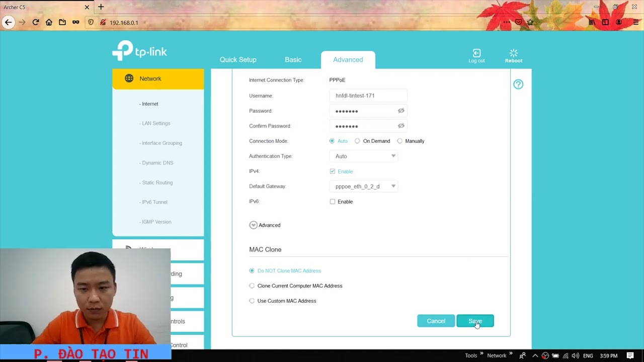The width and height of the screenshot is (644, 362).
Task: Open the tracking protection shield icon
Action: pos(91,22)
